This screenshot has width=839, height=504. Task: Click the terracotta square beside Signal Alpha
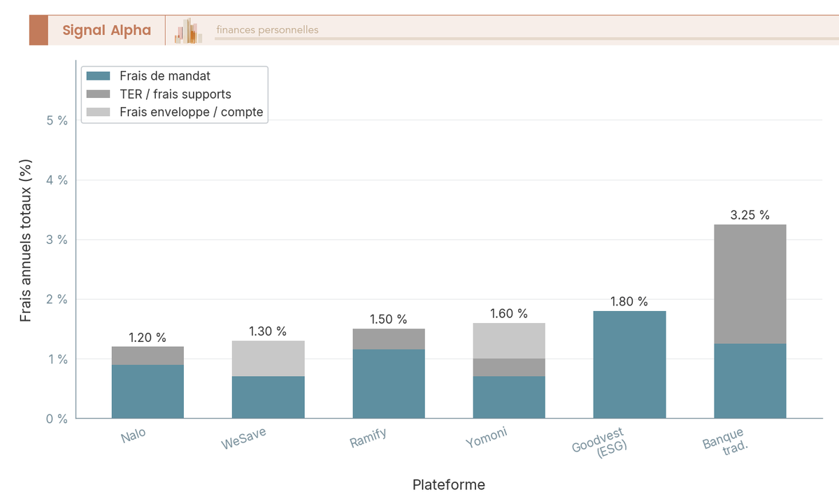(x=38, y=30)
